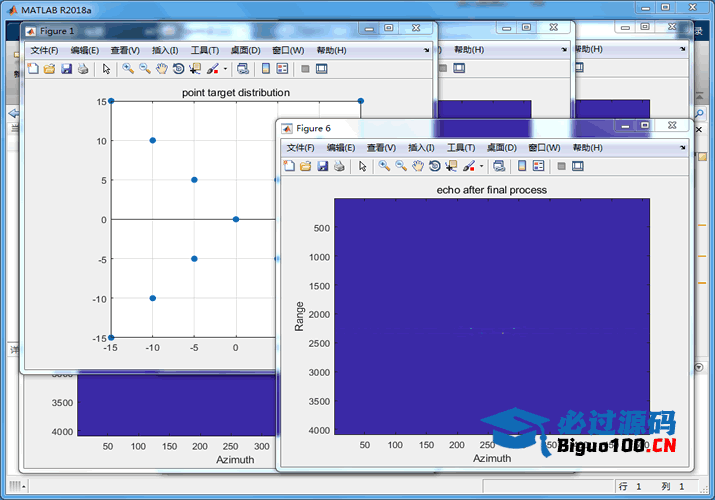Toggle the Zoom In tool in Figure 1
Image resolution: width=715 pixels, height=500 pixels.
128,69
